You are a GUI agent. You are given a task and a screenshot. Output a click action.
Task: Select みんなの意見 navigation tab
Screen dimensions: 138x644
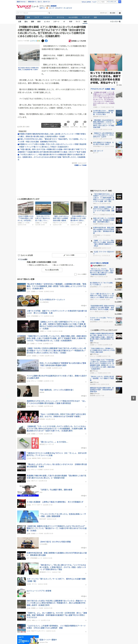coord(73,17)
